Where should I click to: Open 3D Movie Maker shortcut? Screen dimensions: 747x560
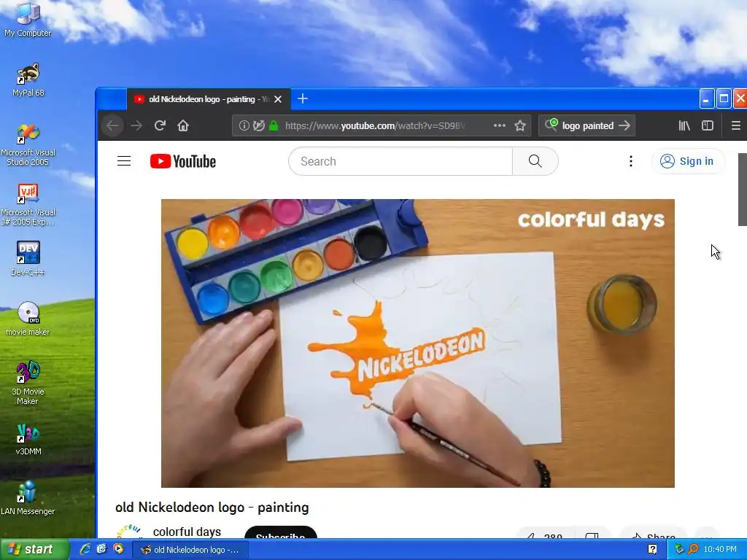click(x=28, y=382)
